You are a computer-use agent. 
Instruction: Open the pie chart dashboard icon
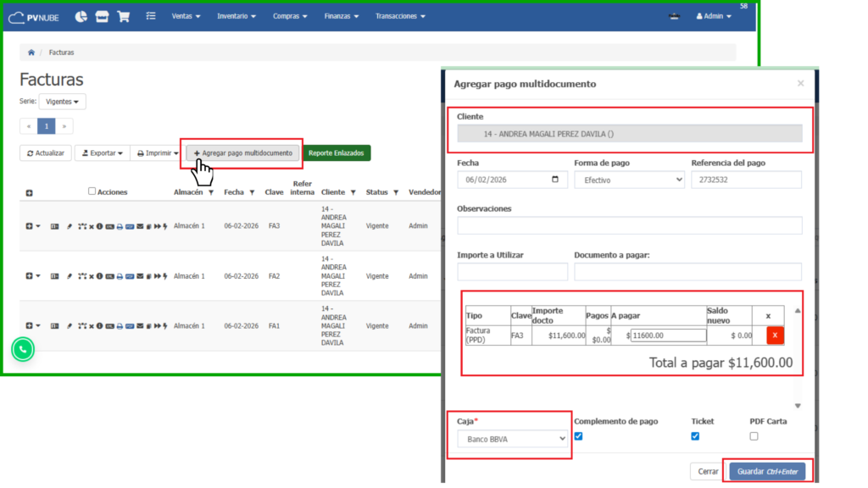click(81, 16)
